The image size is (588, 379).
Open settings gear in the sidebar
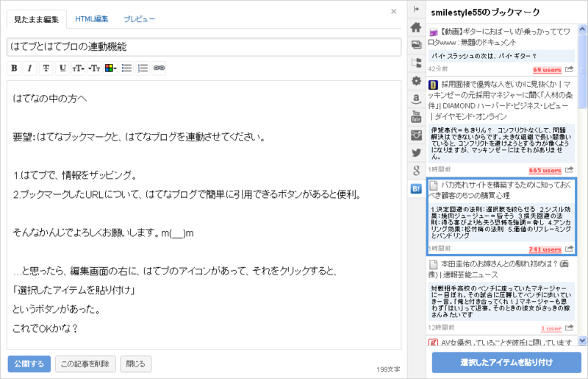pos(416,81)
